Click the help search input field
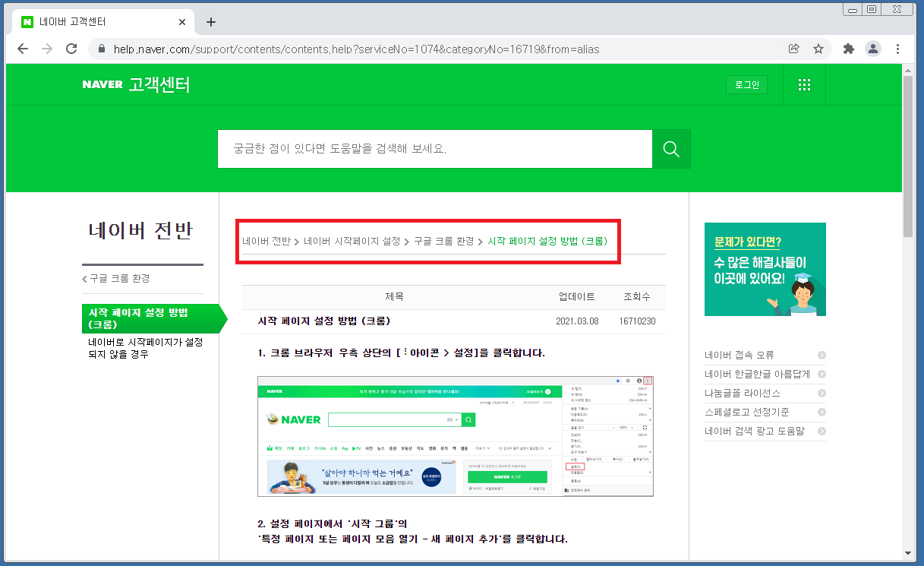The width and height of the screenshot is (924, 566). [x=435, y=149]
